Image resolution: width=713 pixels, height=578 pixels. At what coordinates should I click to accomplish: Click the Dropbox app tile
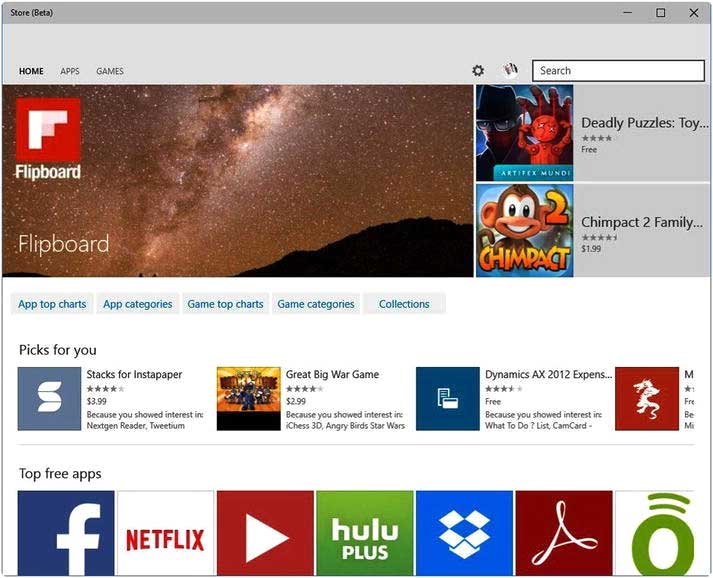tap(464, 533)
